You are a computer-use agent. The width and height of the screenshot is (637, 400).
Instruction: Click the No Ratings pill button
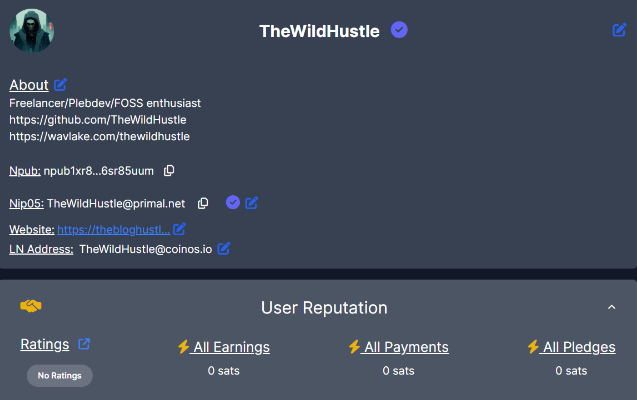[60, 376]
